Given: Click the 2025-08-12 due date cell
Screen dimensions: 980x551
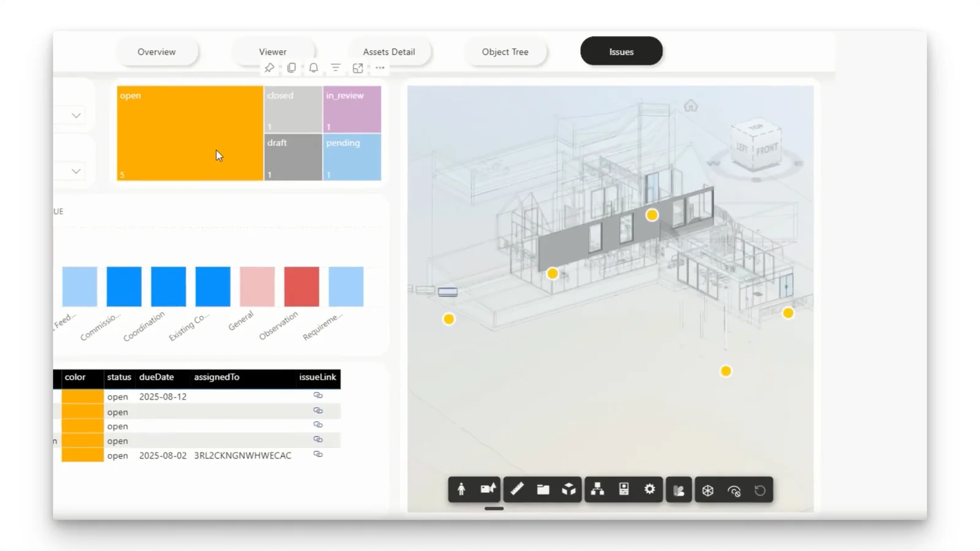Looking at the screenshot, I should pyautogui.click(x=163, y=397).
